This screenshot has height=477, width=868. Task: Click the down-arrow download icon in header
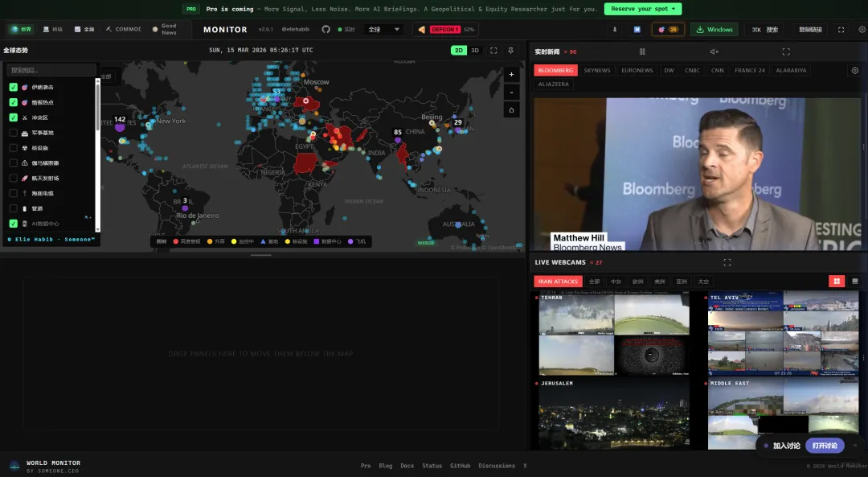click(x=615, y=30)
